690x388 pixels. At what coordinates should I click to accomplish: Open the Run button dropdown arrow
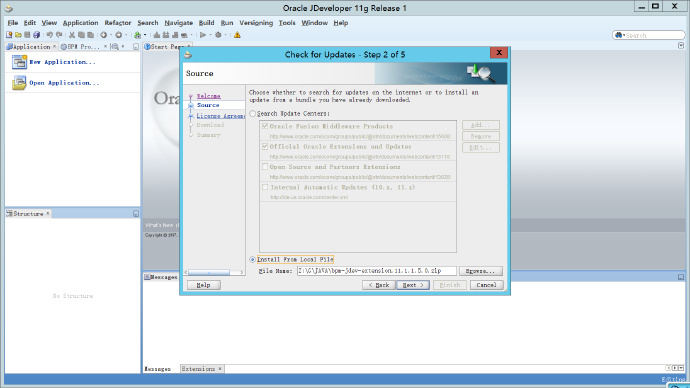tap(210, 35)
